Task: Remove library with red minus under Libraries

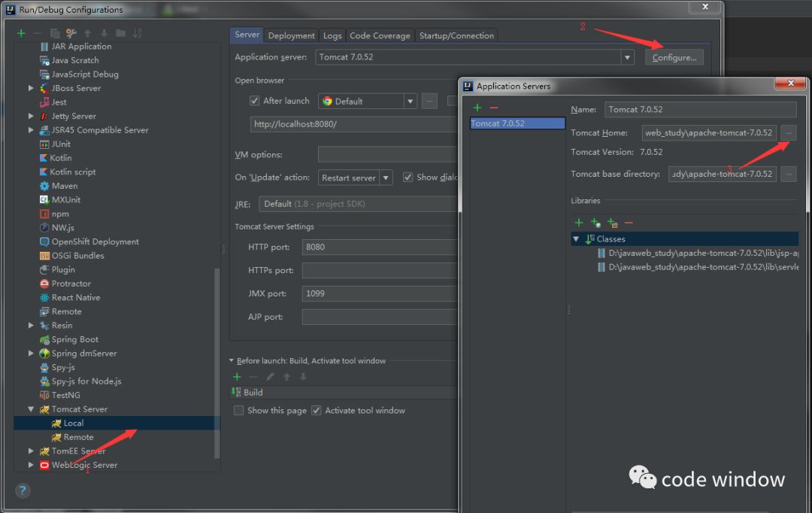Action: pos(629,223)
